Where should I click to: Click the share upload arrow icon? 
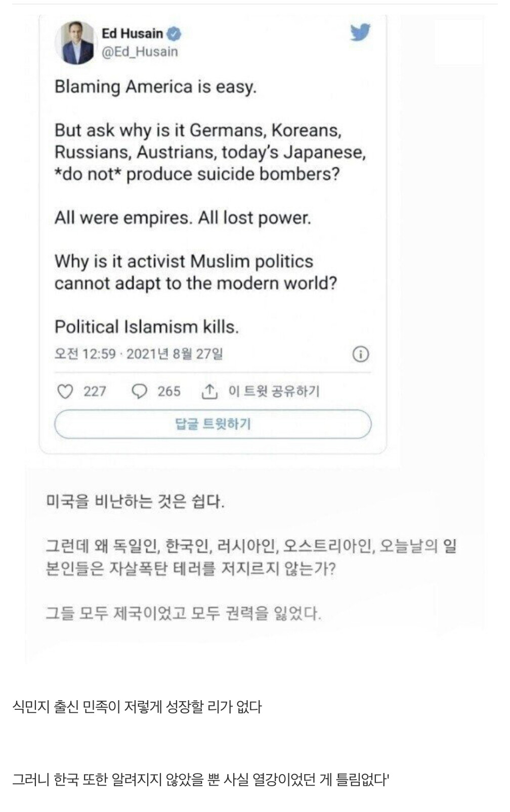209,391
